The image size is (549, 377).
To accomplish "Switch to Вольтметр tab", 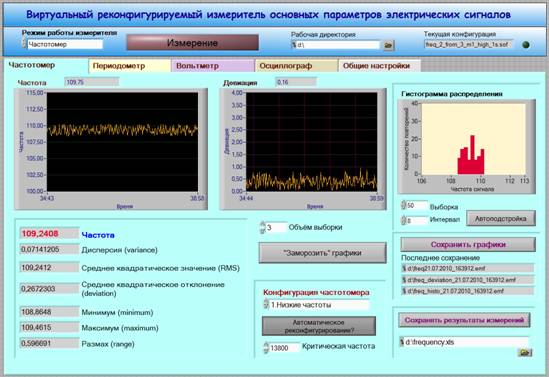I will pyautogui.click(x=213, y=66).
